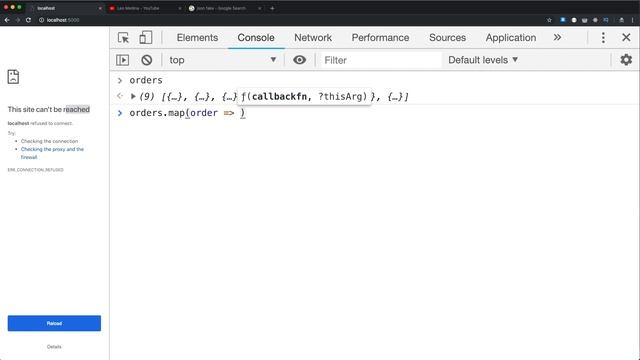
Task: Close the YouTube tab
Action: pyautogui.click(x=180, y=8)
